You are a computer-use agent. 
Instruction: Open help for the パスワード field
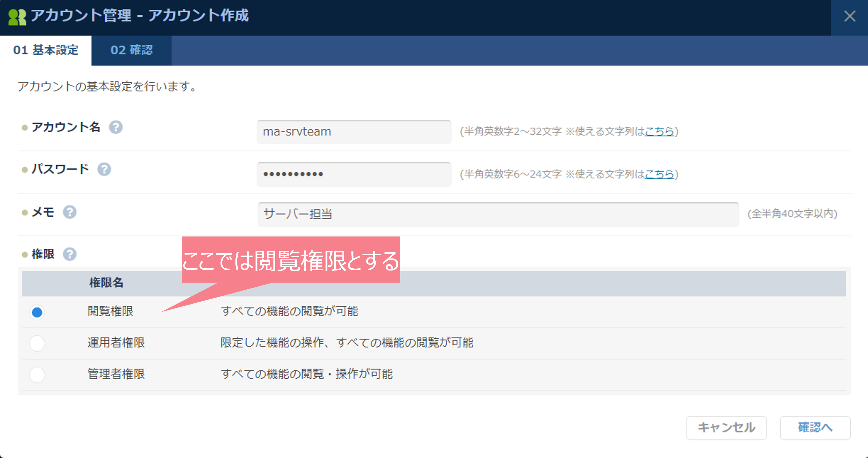click(105, 170)
